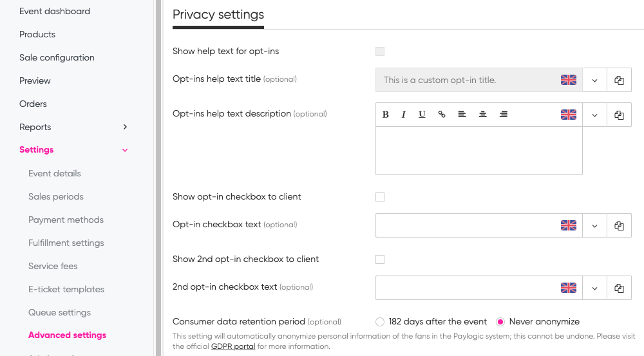
Task: Align description text to the left
Action: click(462, 115)
